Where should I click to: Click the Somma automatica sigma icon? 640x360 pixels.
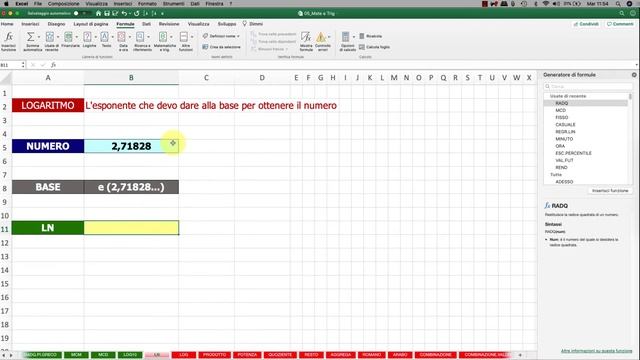click(30, 37)
